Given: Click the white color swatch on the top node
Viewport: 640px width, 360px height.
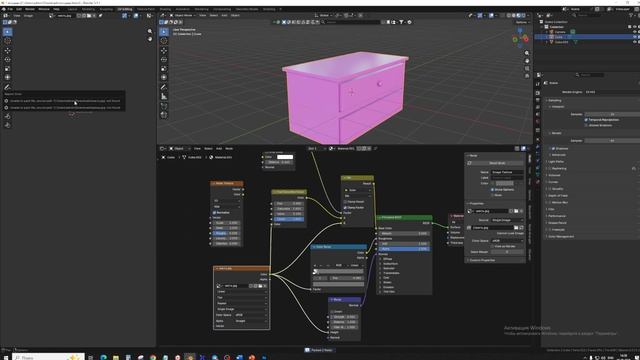Looking at the screenshot, I should pyautogui.click(x=285, y=157).
